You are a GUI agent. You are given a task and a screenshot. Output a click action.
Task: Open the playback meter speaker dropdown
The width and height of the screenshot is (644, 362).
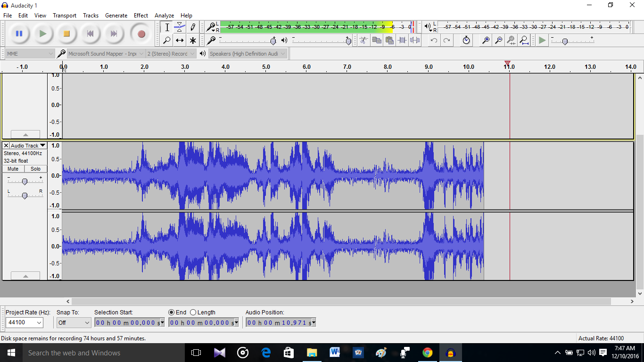428,27
